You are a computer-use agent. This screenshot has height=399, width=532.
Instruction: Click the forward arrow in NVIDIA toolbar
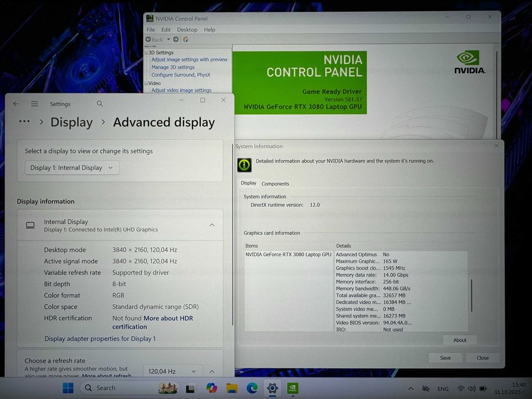(176, 39)
